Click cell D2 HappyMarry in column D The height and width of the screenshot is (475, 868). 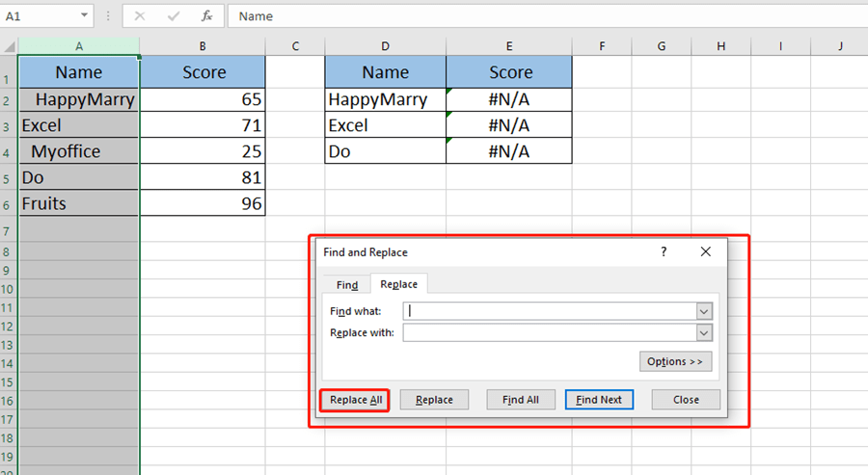[x=385, y=100]
